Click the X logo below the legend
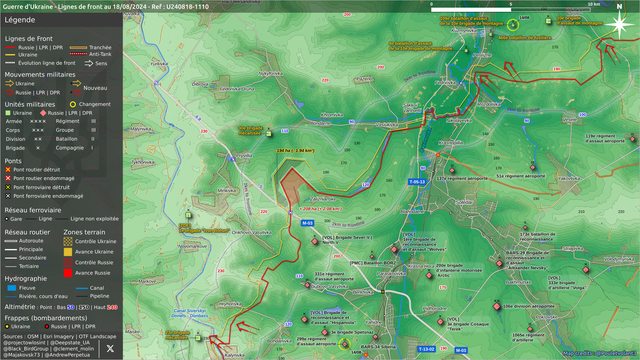Viewport: 640px width, 360px height. tap(110, 349)
